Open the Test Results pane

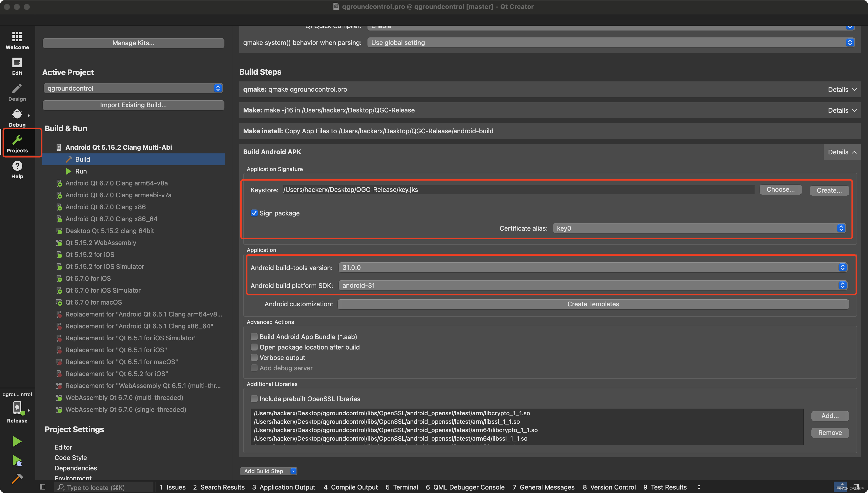[665, 487]
